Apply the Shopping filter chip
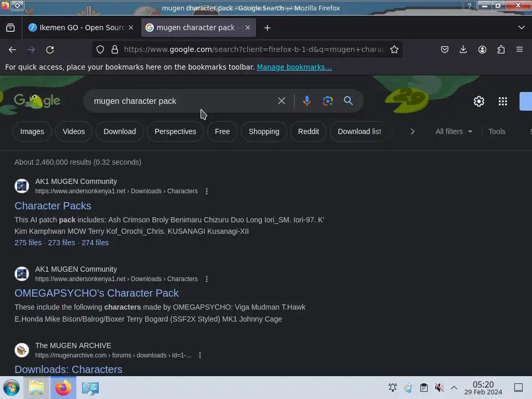Screen dimensions: 532x399 click(x=263, y=131)
